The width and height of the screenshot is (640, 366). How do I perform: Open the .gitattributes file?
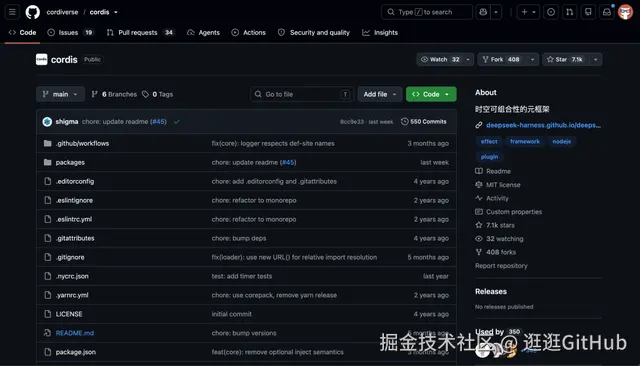pyautogui.click(x=75, y=238)
